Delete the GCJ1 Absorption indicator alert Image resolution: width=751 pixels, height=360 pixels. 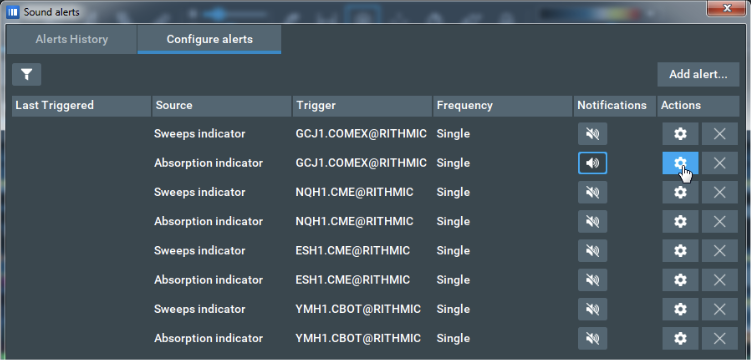(719, 163)
